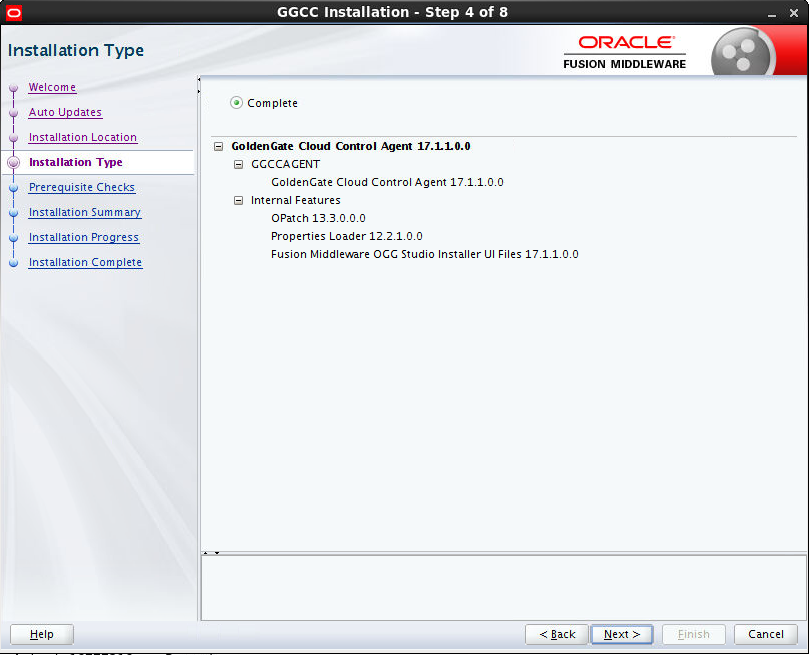Collapse the Internal Features node
Viewport: 809px width, 655px height.
click(238, 200)
